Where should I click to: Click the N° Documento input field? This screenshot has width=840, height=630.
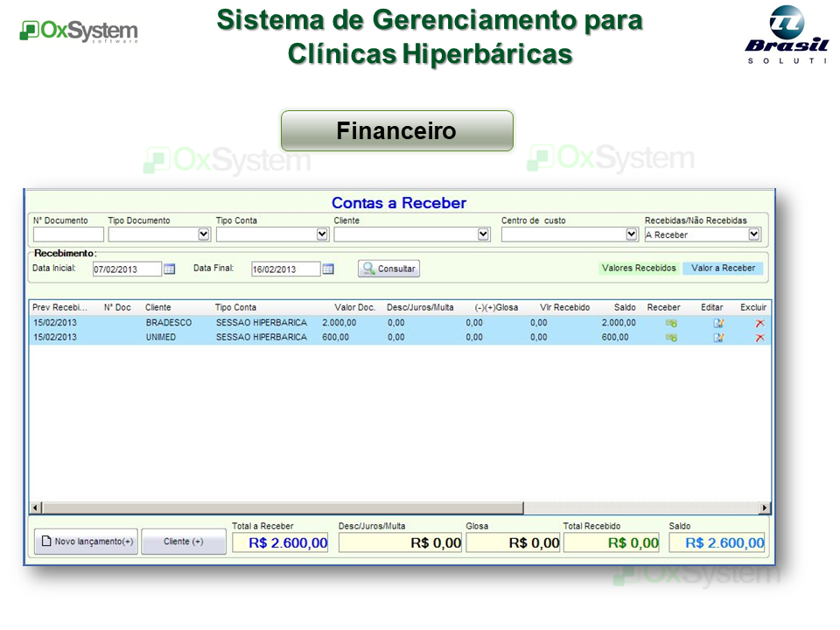pyautogui.click(x=68, y=234)
